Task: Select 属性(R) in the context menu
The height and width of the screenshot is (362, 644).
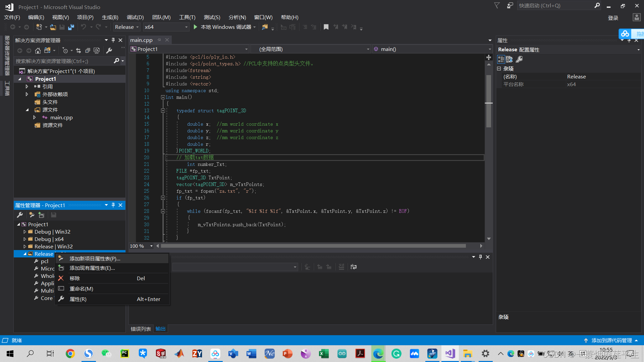Action: [x=112, y=299]
